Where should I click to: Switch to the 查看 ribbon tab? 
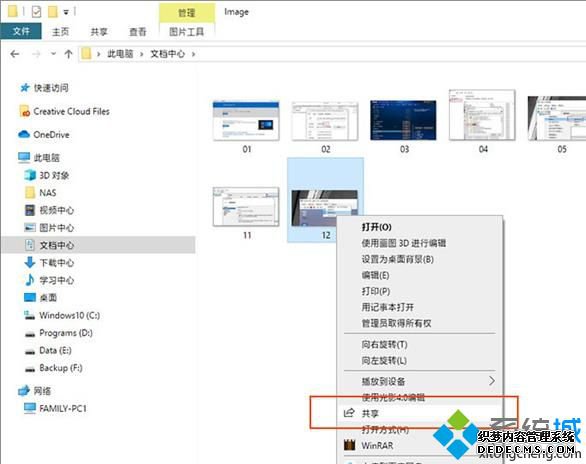tap(138, 32)
